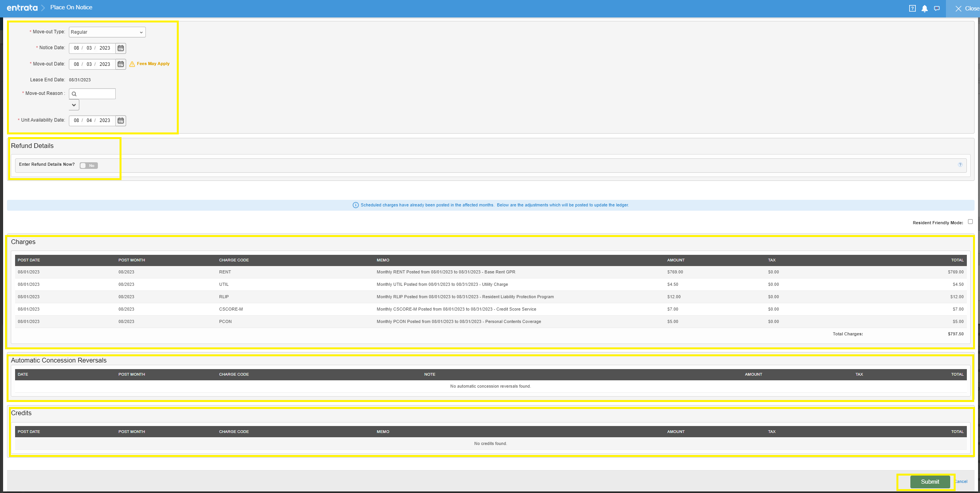Image resolution: width=980 pixels, height=493 pixels.
Task: Click the Notice Date month field
Action: tap(76, 48)
